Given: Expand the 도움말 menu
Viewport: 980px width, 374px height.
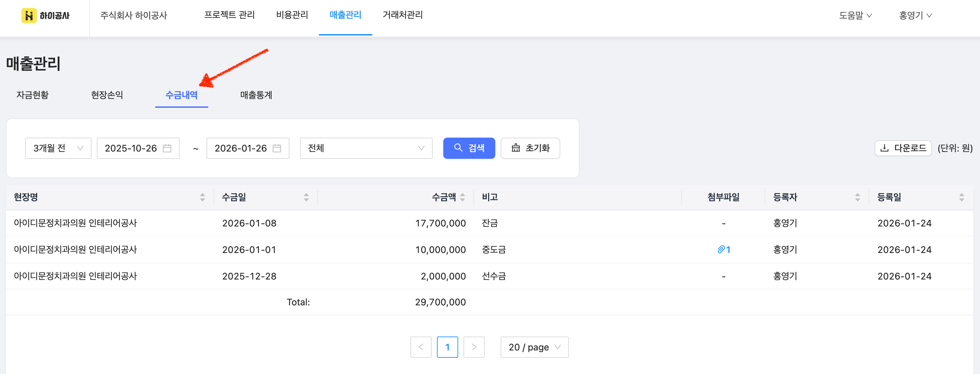Looking at the screenshot, I should click(855, 16).
